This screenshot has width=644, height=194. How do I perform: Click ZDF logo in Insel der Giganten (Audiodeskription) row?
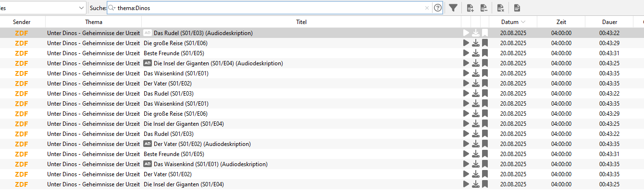click(x=22, y=63)
